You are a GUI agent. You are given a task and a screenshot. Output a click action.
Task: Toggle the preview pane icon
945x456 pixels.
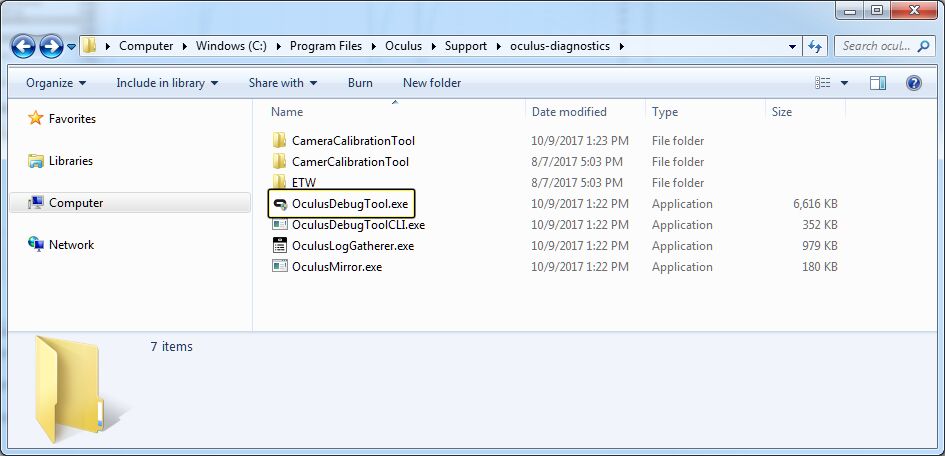click(878, 83)
